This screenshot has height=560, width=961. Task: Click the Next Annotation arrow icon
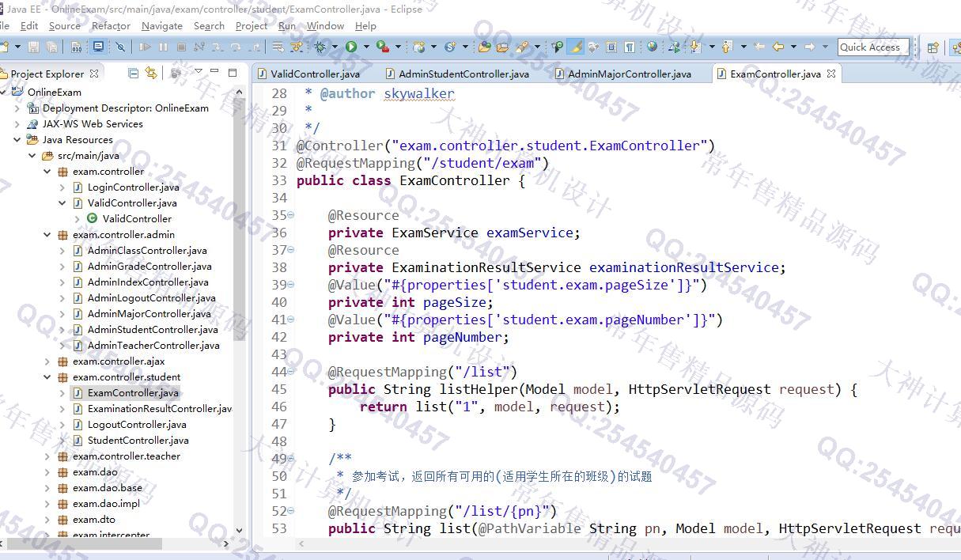(x=694, y=47)
